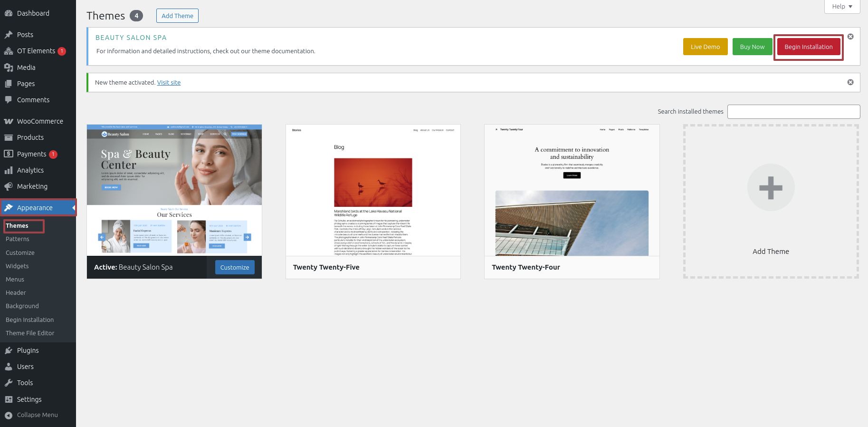Click the Appearance paintbrush icon
The image size is (868, 427).
pyautogui.click(x=9, y=208)
